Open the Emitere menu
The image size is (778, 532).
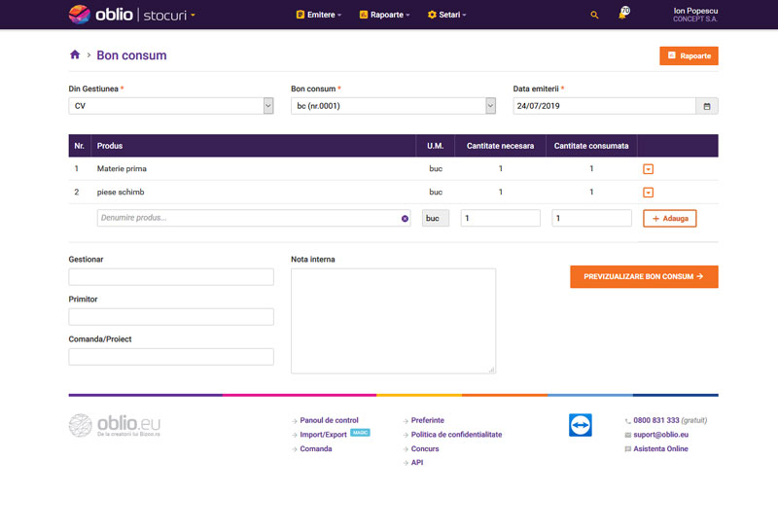coord(319,15)
